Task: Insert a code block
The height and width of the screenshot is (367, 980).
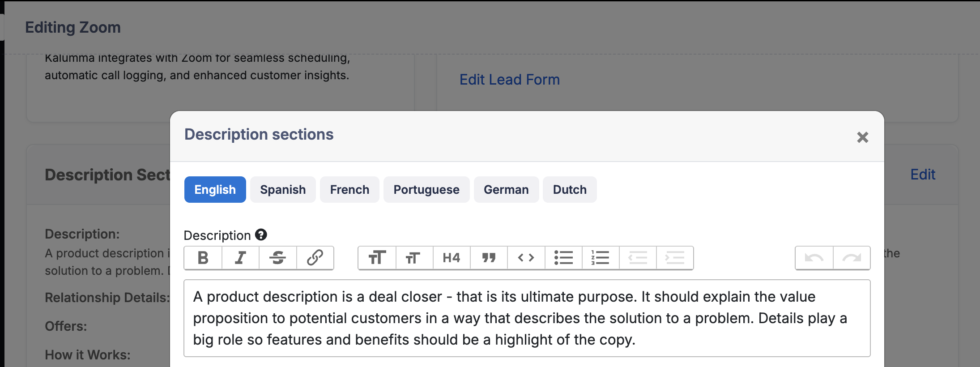Action: point(526,258)
